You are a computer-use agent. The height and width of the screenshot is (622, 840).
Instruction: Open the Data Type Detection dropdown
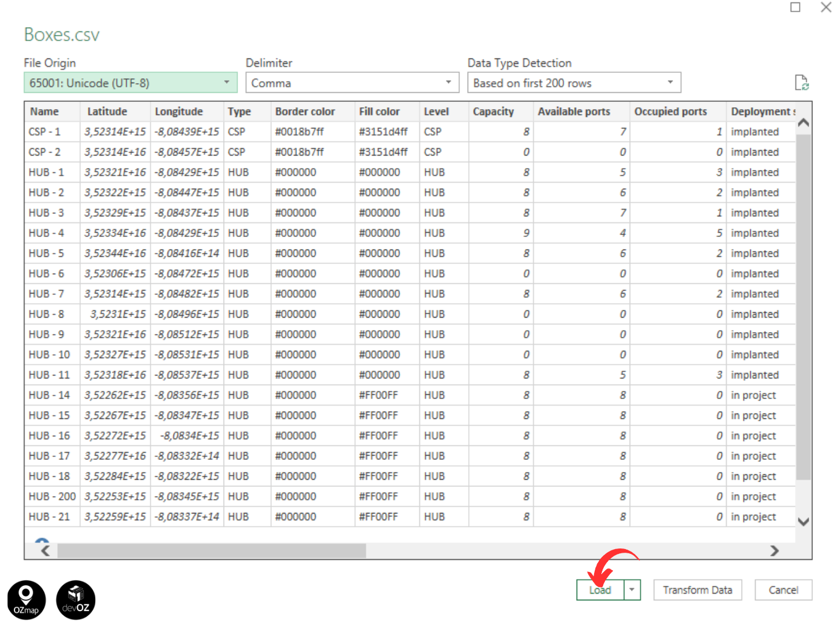tap(669, 83)
